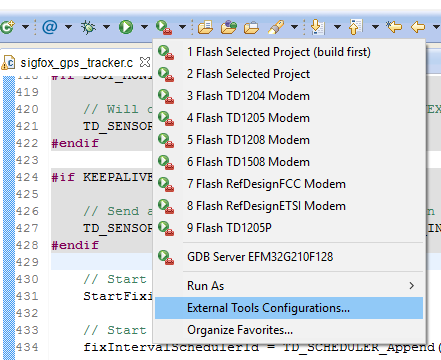Click the Debug bug icon
441x360 pixels.
pyautogui.click(x=88, y=27)
